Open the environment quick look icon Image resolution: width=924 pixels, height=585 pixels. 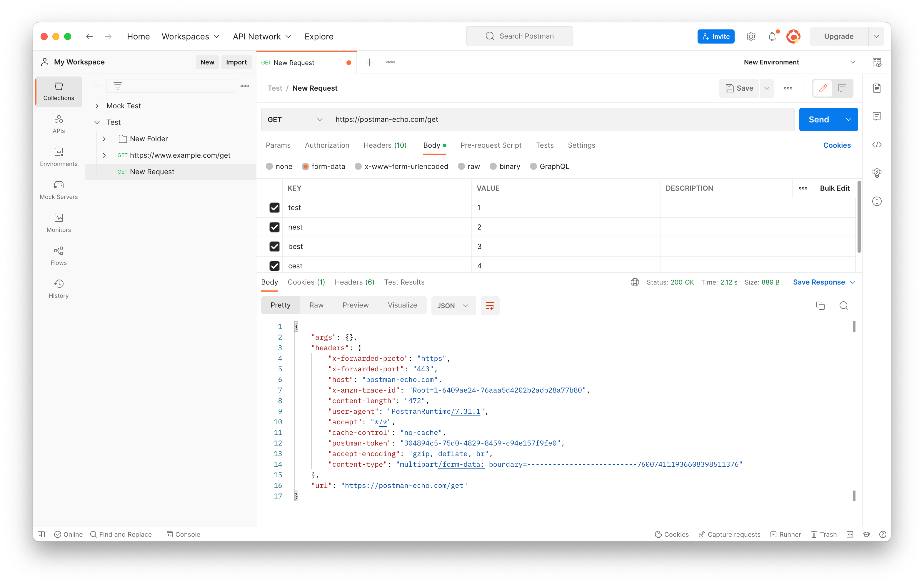point(876,62)
